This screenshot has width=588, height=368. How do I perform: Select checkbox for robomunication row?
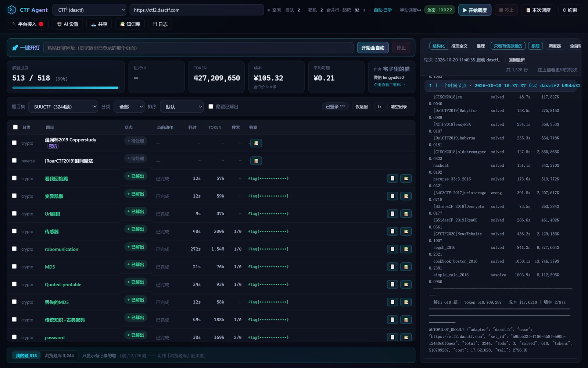point(14,249)
